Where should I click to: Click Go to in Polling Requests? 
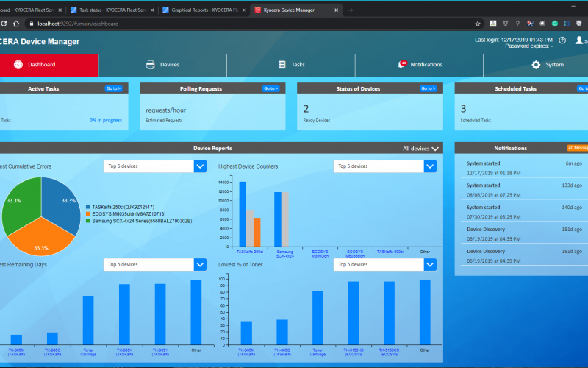click(270, 88)
